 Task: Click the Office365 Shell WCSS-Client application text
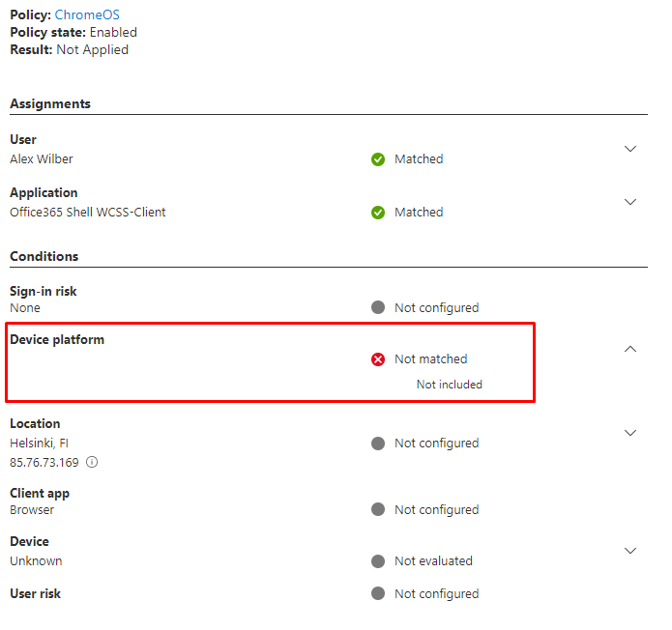[x=88, y=213]
